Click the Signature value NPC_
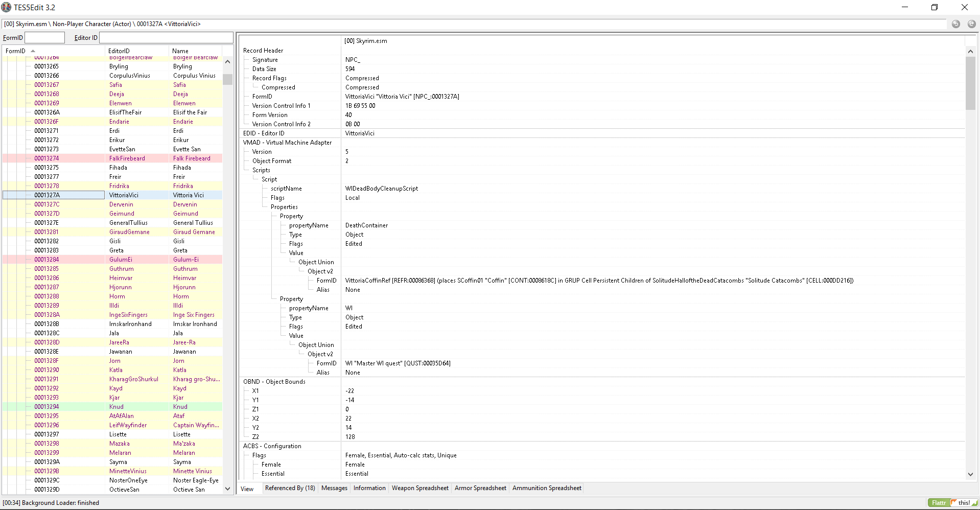The height and width of the screenshot is (510, 980). 353,60
